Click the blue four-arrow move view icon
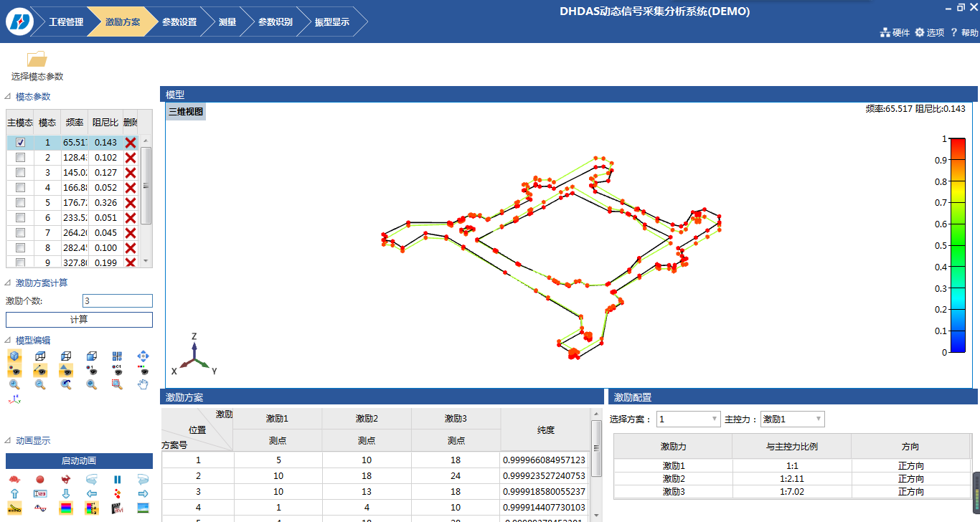This screenshot has width=980, height=522. coord(143,356)
